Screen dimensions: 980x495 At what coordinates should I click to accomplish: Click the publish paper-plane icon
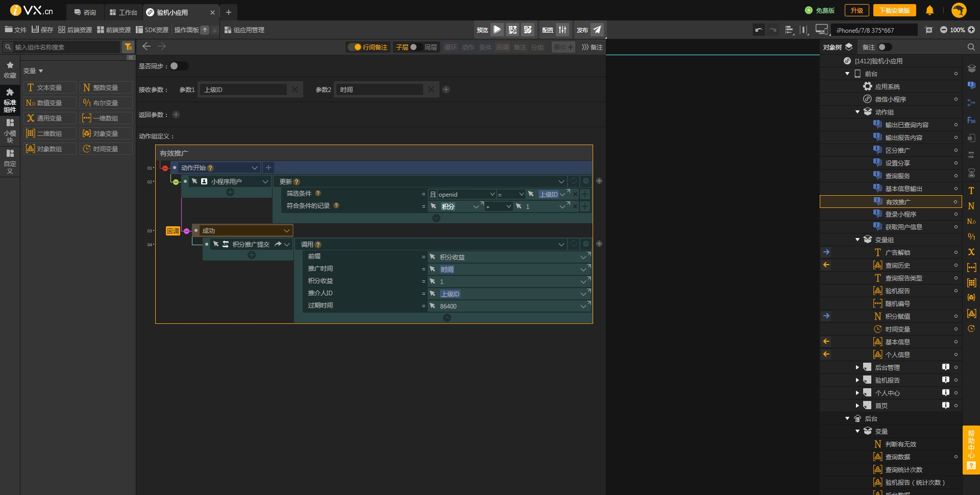click(597, 30)
